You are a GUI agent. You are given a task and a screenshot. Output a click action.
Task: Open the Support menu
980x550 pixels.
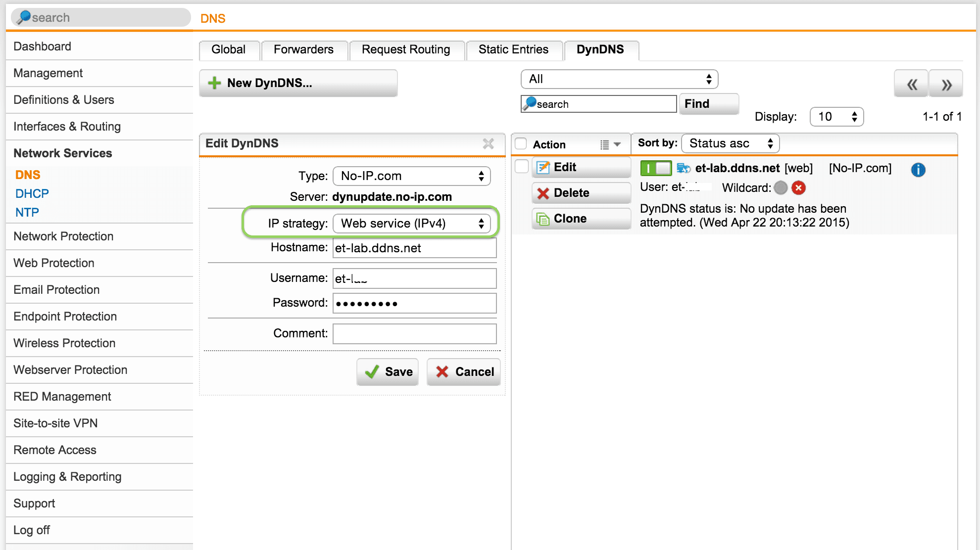99,504
